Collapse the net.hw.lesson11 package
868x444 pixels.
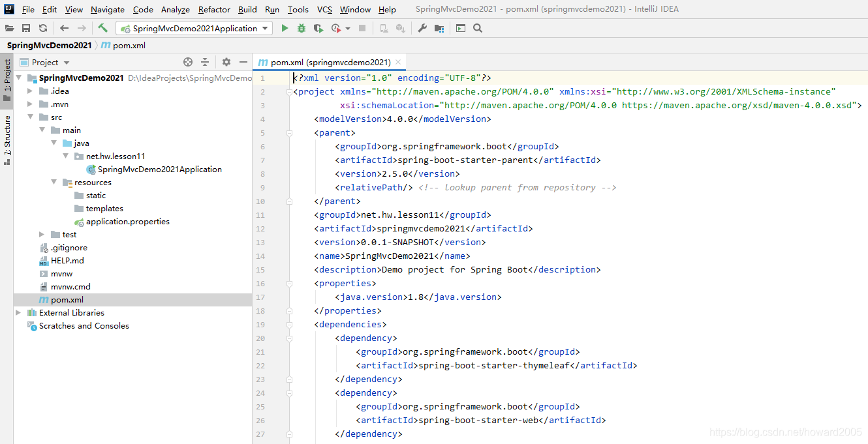[65, 156]
